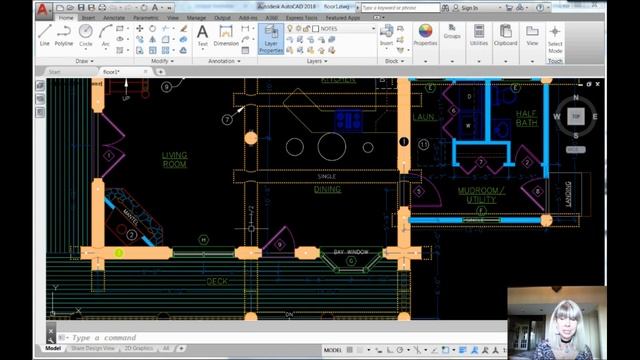
Task: Click the Copy tool in Modify panel
Action: 140,40
